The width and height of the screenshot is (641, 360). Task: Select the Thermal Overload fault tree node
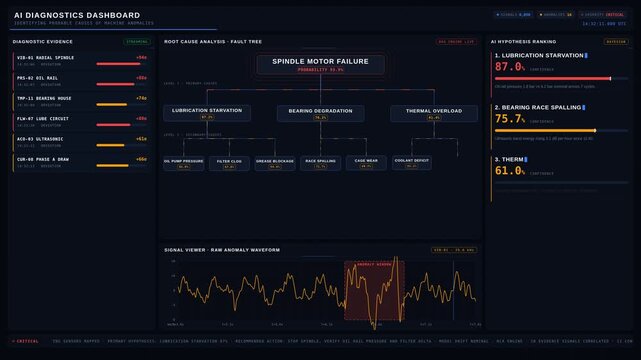pos(434,114)
